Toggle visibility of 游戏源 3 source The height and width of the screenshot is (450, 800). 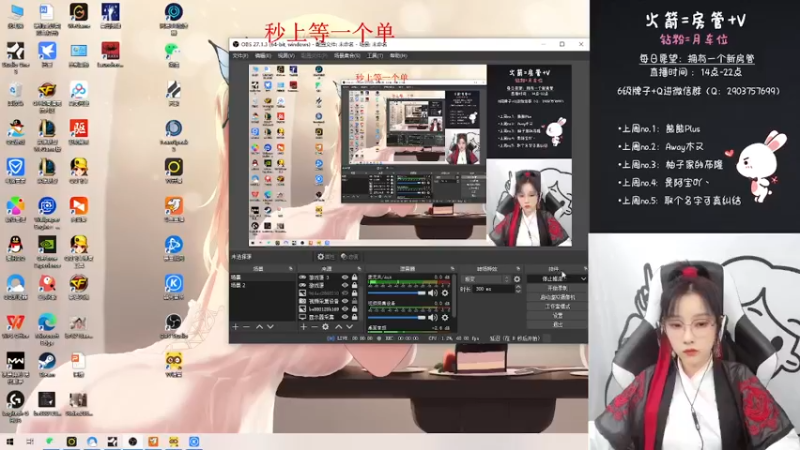click(345, 278)
